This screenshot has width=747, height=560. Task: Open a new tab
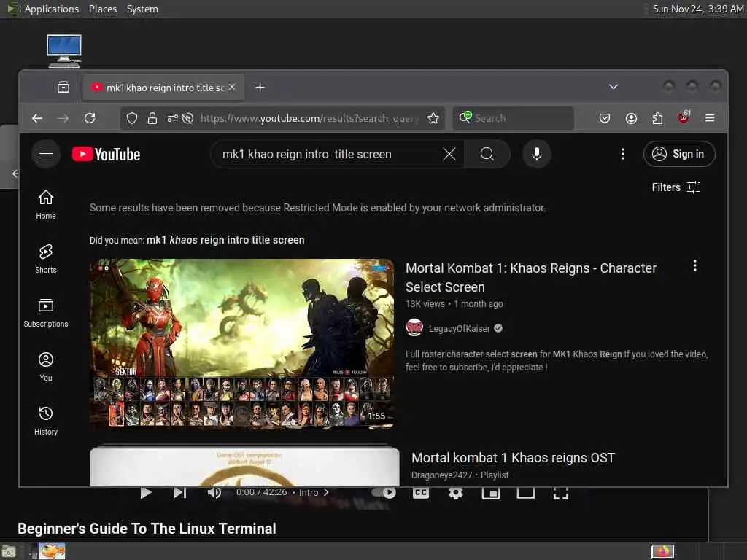(x=260, y=87)
